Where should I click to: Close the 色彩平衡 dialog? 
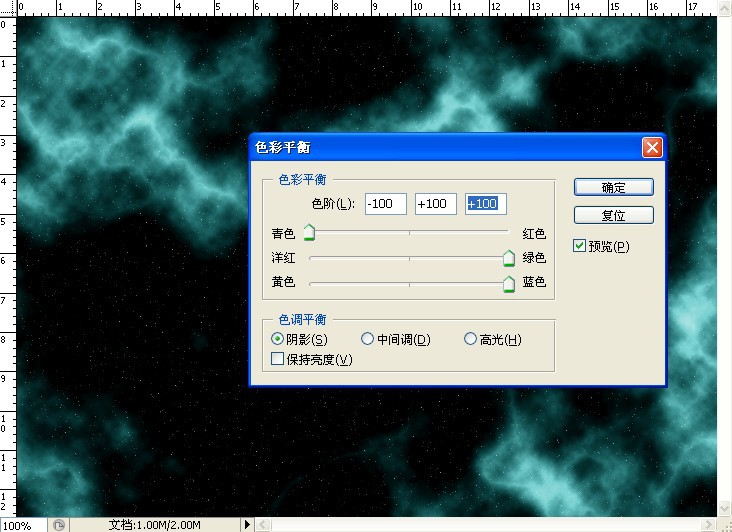[x=652, y=147]
